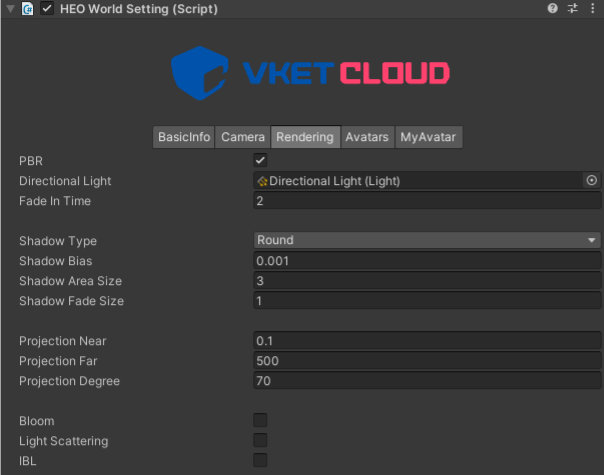
Task: Click the Fade In Time value field
Action: [x=427, y=201]
